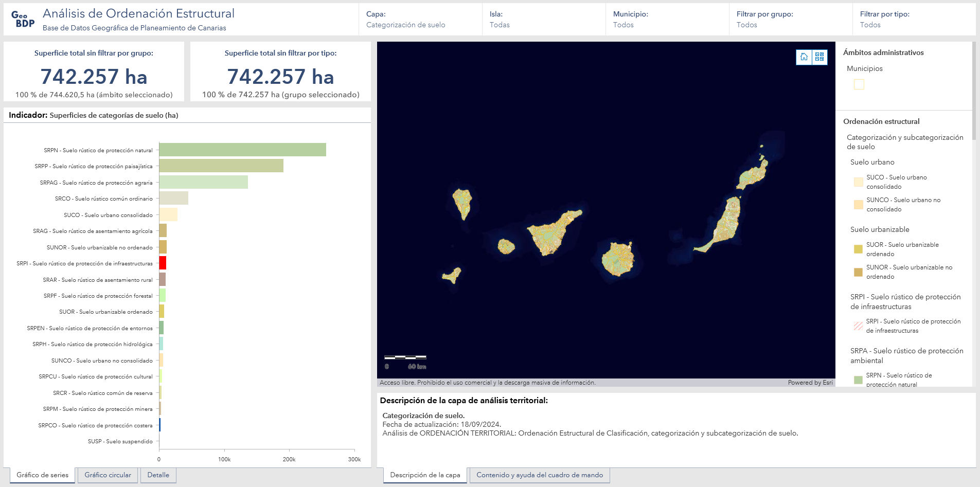The image size is (980, 487).
Task: Click Gran Canaria island on the map
Action: point(618,259)
